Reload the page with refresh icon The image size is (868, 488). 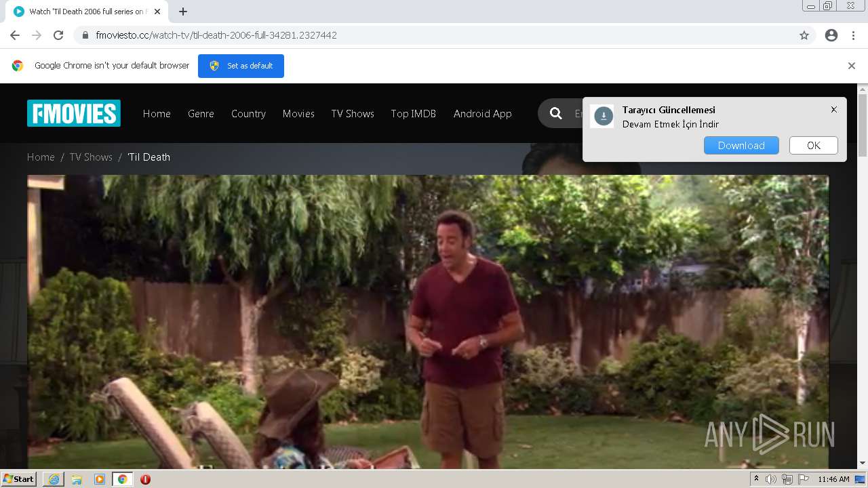pyautogui.click(x=58, y=35)
